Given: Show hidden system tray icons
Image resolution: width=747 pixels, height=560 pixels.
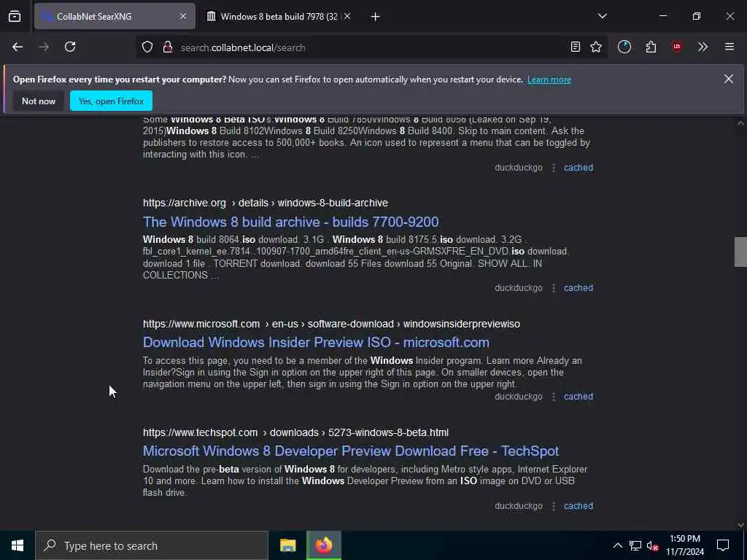Looking at the screenshot, I should pos(617,545).
